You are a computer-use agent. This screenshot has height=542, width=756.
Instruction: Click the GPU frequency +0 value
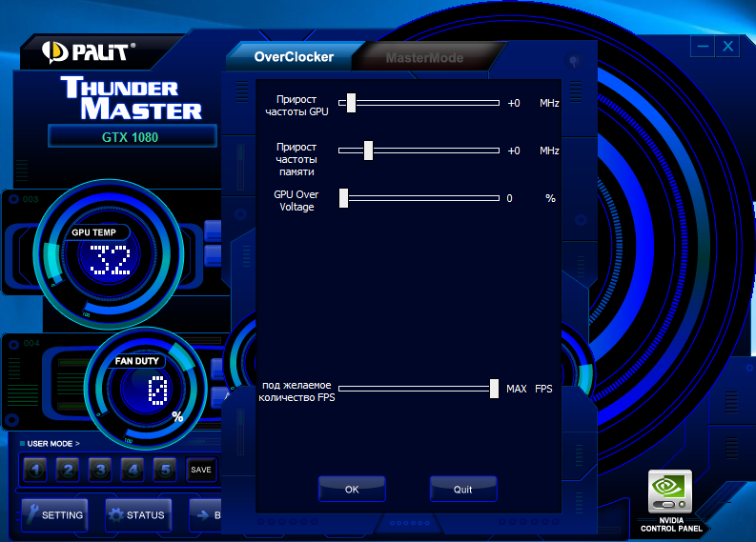514,103
